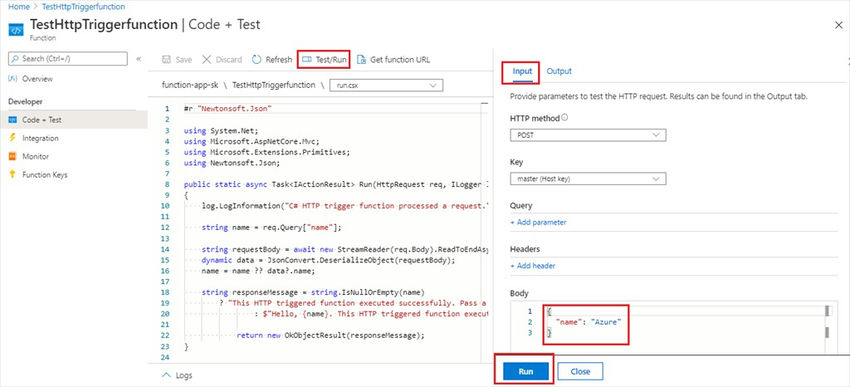Close the Code + Test blade
Image resolution: width=850 pixels, height=387 pixels.
(838, 25)
